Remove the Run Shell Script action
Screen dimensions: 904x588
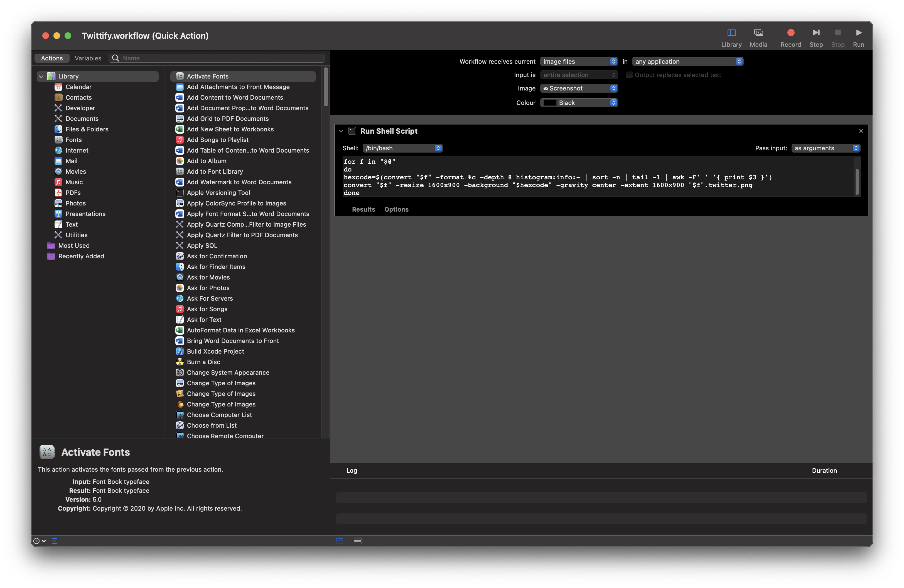coord(861,131)
